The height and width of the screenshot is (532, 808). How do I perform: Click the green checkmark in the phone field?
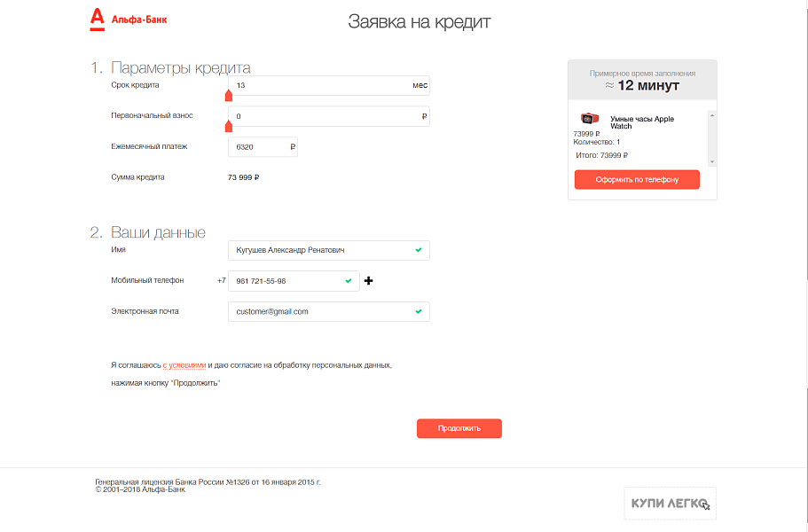coord(349,280)
